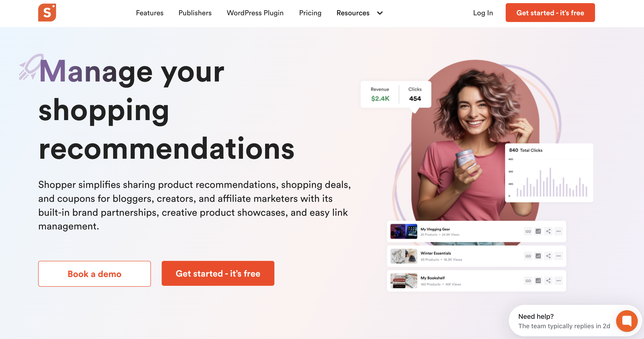View analytics icon for My Bookshelf

[538, 281]
